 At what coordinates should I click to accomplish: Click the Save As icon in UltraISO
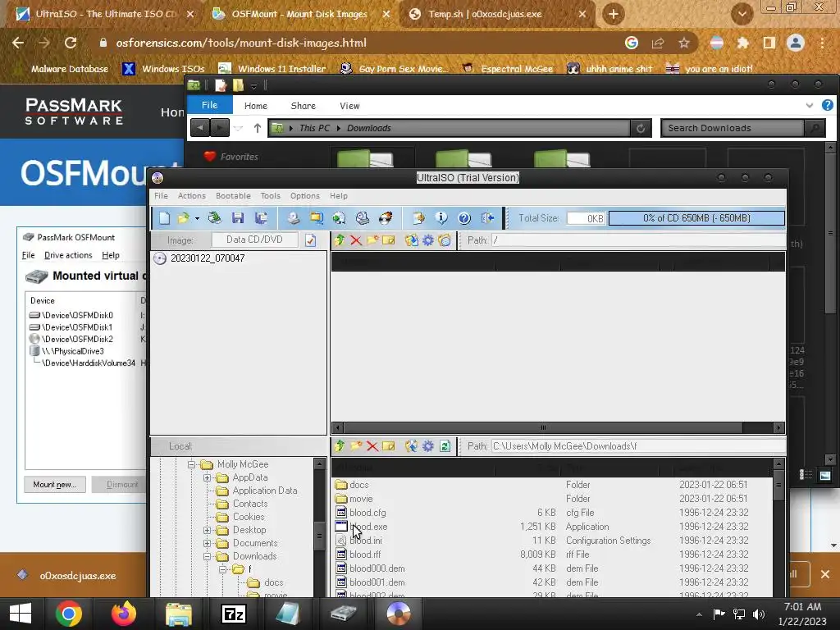tap(261, 218)
